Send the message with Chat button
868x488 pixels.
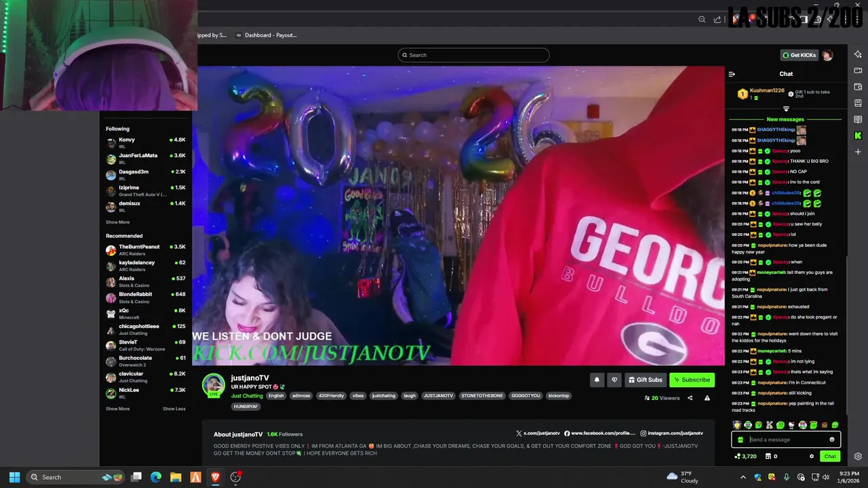click(830, 456)
